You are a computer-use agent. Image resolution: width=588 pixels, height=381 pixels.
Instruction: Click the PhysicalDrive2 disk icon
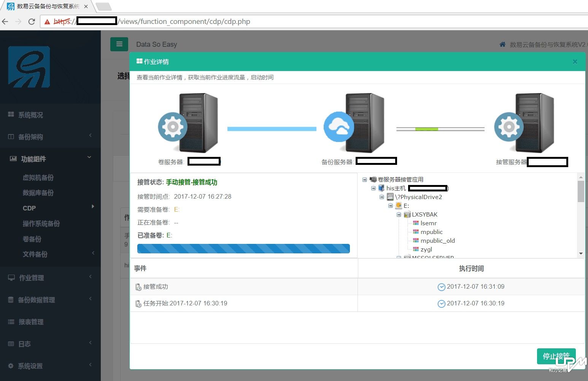point(390,197)
